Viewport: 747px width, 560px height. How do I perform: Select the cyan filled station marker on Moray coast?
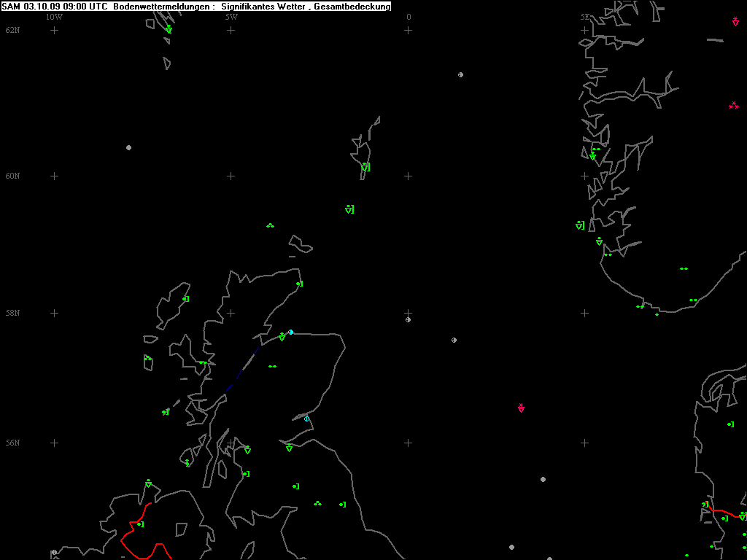[290, 332]
